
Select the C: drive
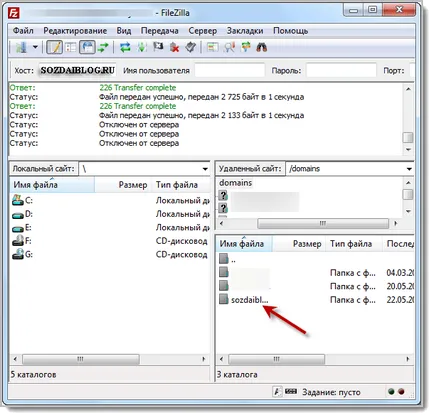click(x=22, y=200)
